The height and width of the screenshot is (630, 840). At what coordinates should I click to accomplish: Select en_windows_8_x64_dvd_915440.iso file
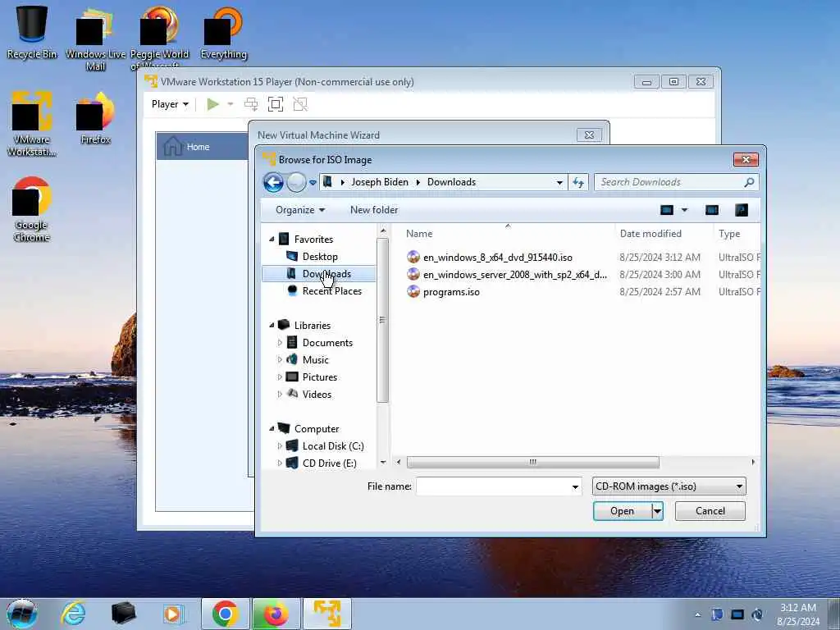click(498, 258)
